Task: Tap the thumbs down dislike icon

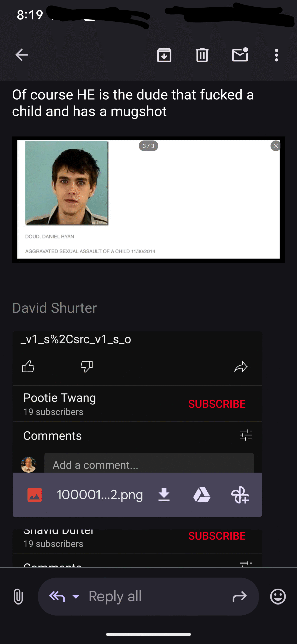Action: 87,367
